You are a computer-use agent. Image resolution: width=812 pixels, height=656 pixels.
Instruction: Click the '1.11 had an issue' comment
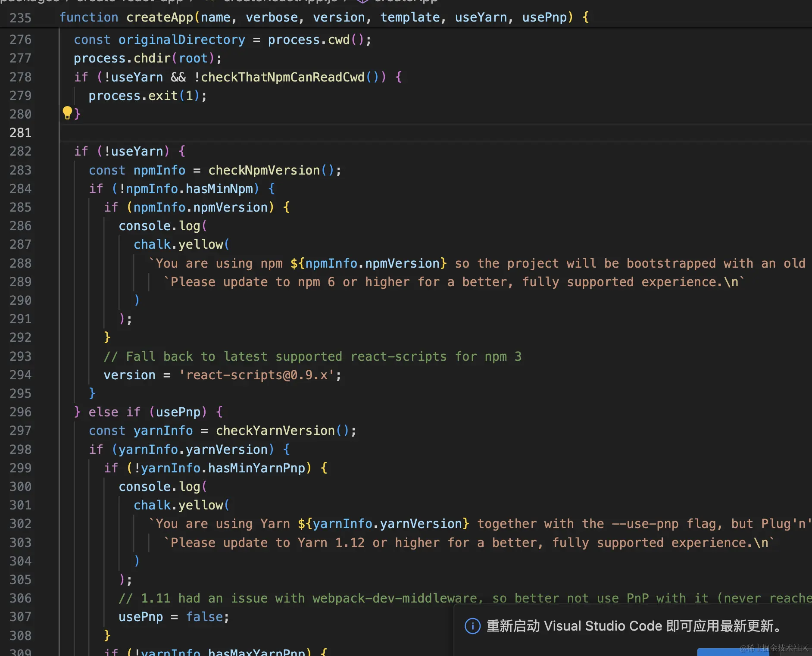(x=465, y=598)
